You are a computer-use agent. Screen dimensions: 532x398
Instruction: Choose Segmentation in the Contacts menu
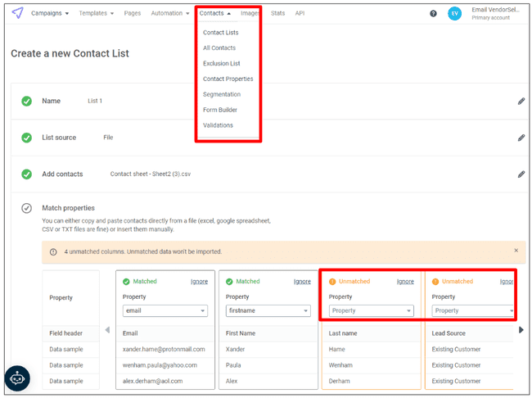click(221, 94)
